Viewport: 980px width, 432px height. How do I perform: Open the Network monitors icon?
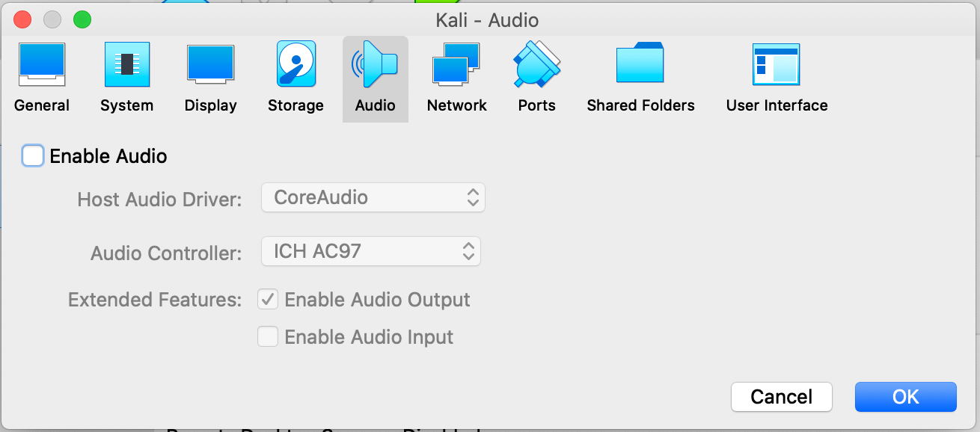pyautogui.click(x=456, y=65)
